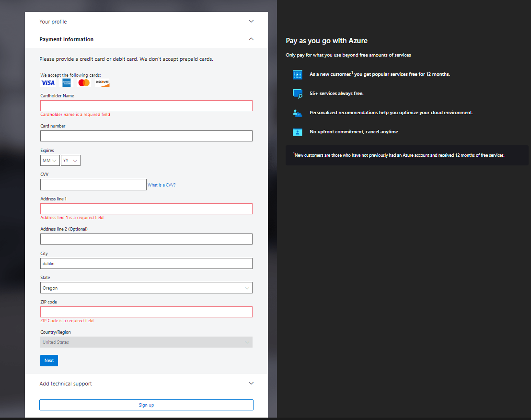Click the ZIP Code is a required field error
The image size is (531, 420).
pyautogui.click(x=67, y=321)
